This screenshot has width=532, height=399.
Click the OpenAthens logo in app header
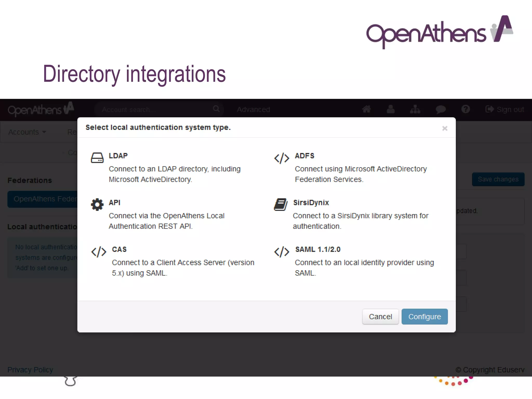click(x=41, y=109)
